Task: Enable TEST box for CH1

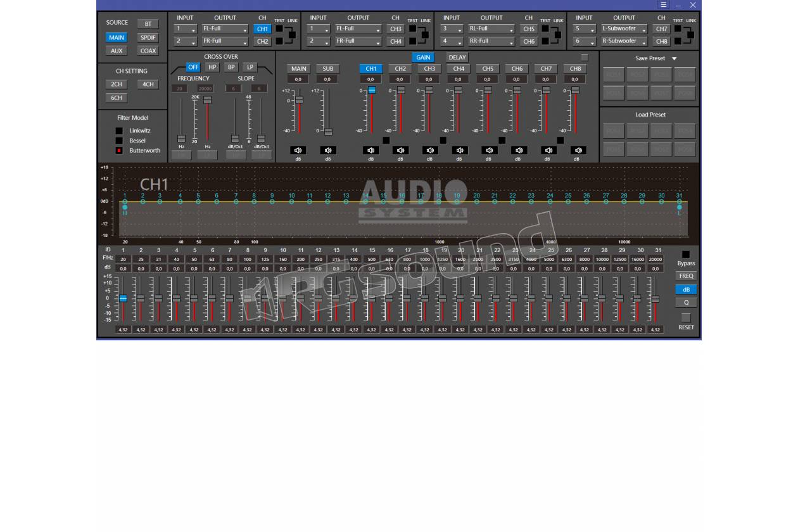Action: coord(279,28)
